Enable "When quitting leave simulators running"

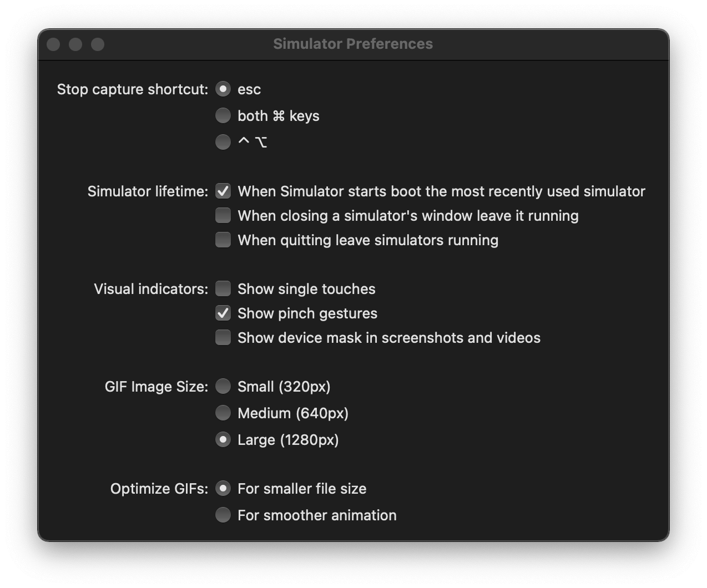223,240
